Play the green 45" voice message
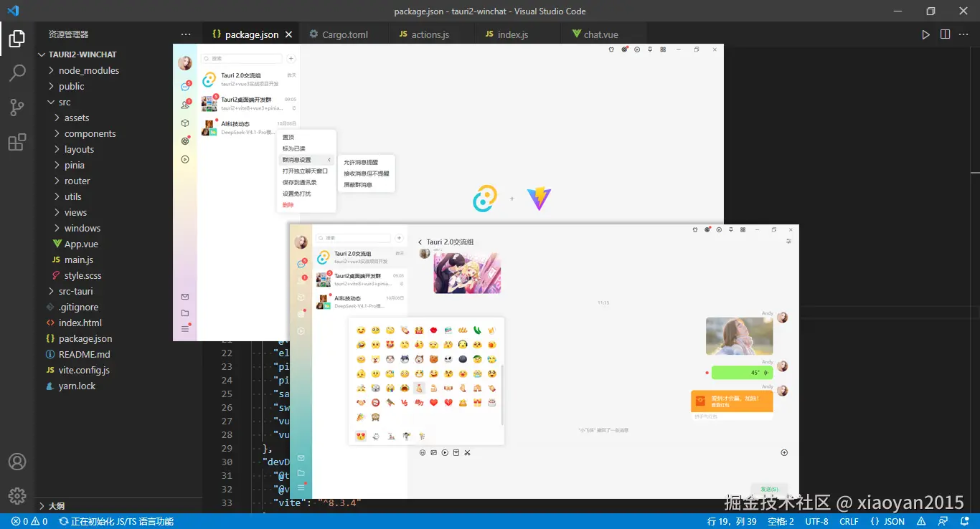980x529 pixels. 742,373
